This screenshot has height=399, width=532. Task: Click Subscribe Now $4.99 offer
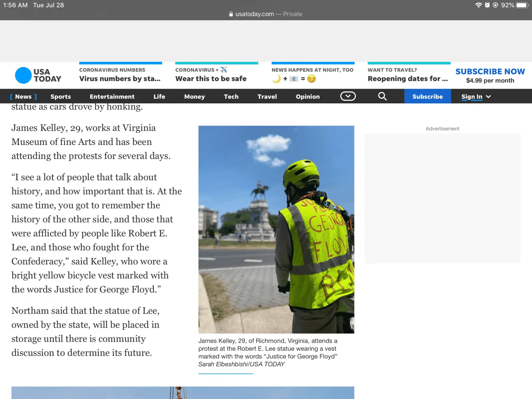490,75
